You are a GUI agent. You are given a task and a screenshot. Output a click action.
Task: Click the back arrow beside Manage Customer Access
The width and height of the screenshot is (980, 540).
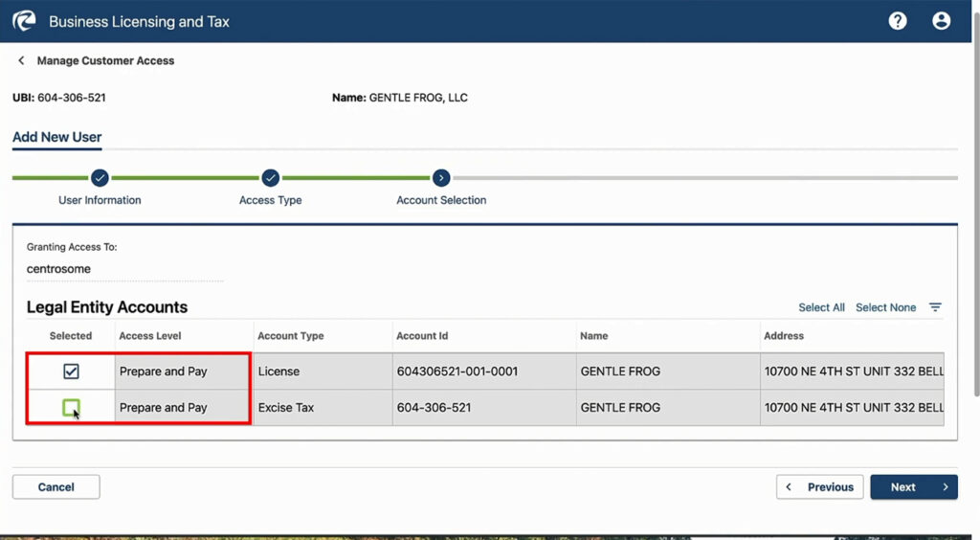21,61
